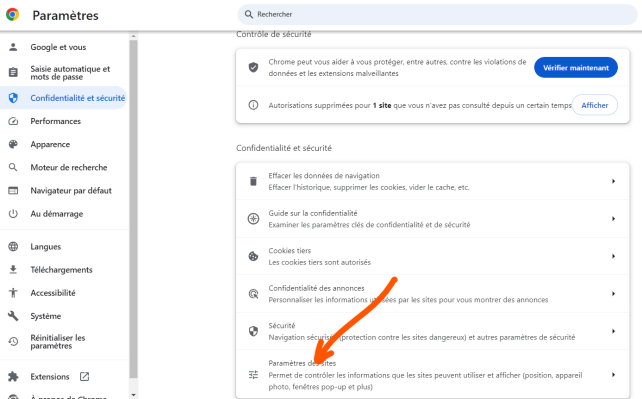This screenshot has width=642, height=399.
Task: Click the external link icon beside Extensions
Action: coord(84,376)
